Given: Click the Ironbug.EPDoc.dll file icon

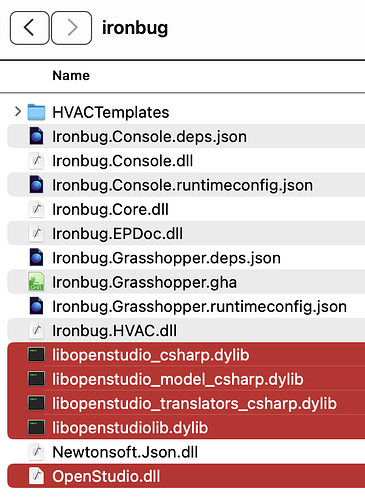Looking at the screenshot, I should click(x=36, y=233).
